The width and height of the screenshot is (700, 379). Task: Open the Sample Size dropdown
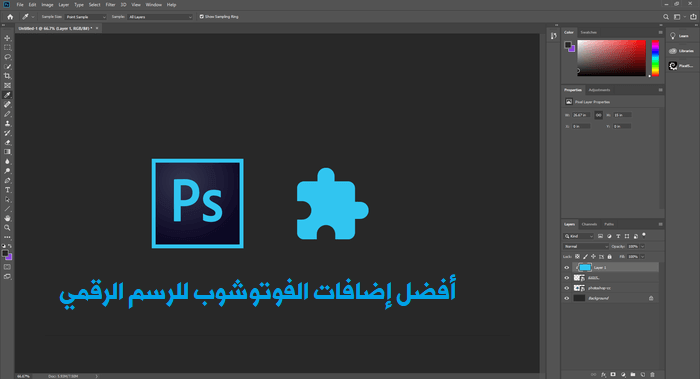coord(86,17)
